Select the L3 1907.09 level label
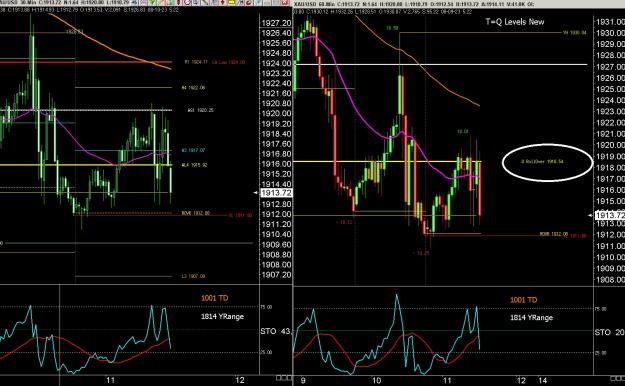Image resolution: width=625 pixels, height=386 pixels. [x=193, y=276]
